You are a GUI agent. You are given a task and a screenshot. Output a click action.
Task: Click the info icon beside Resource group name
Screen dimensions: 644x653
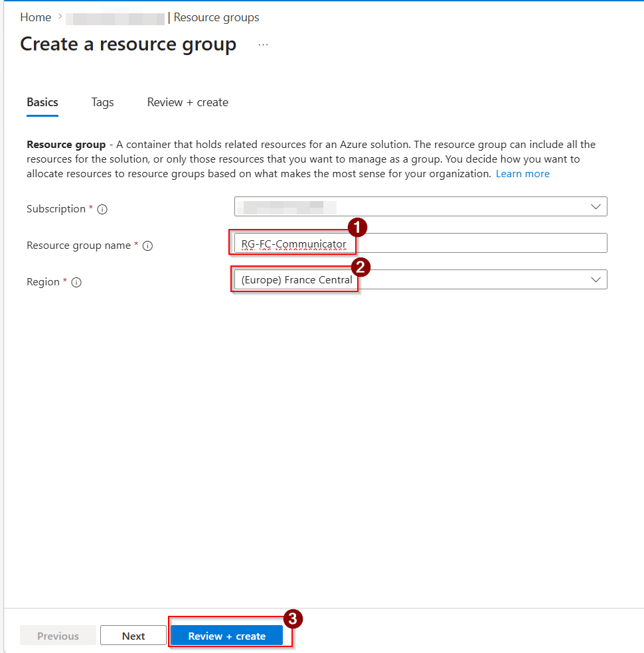tap(148, 246)
